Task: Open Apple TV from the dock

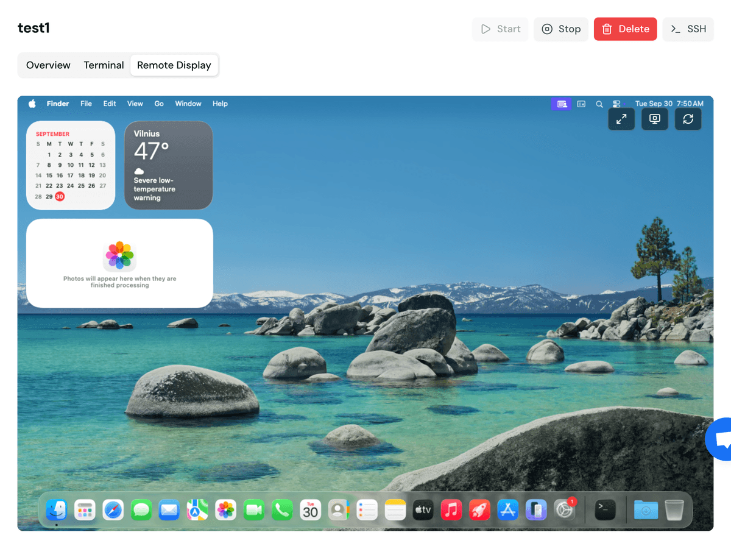Action: pos(423,509)
